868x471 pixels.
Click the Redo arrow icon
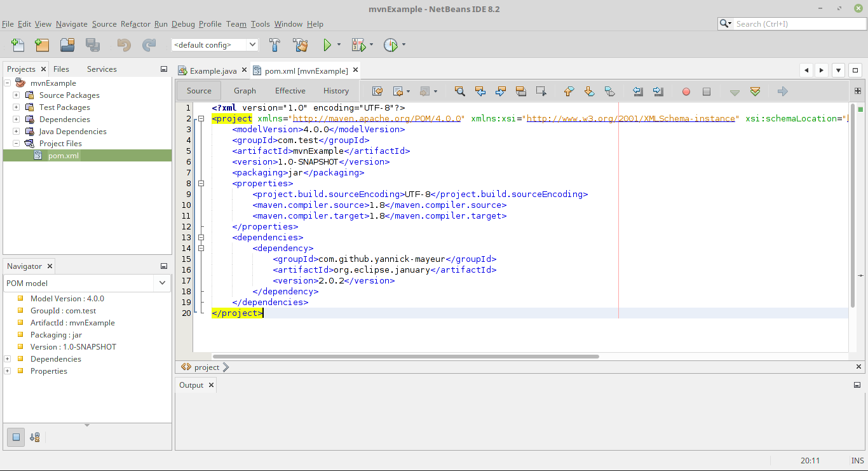(x=149, y=45)
